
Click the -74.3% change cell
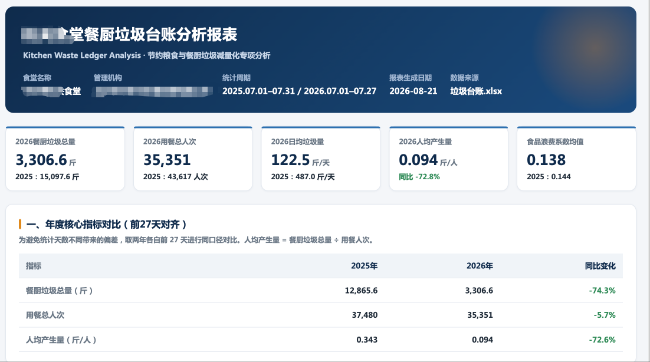click(x=602, y=291)
